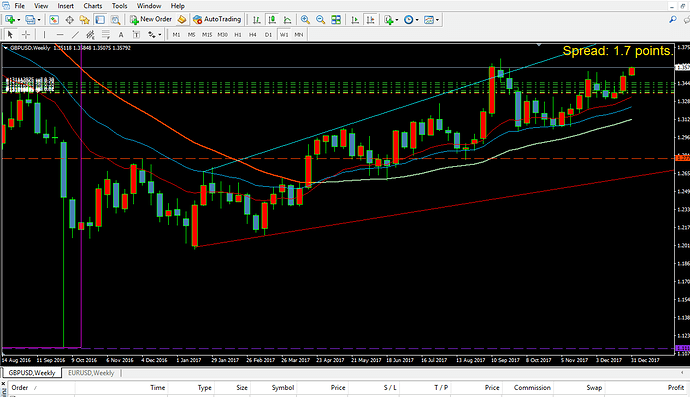Viewport: 690px width, 397px height.
Task: Open the Tools menu
Action: pos(119,6)
